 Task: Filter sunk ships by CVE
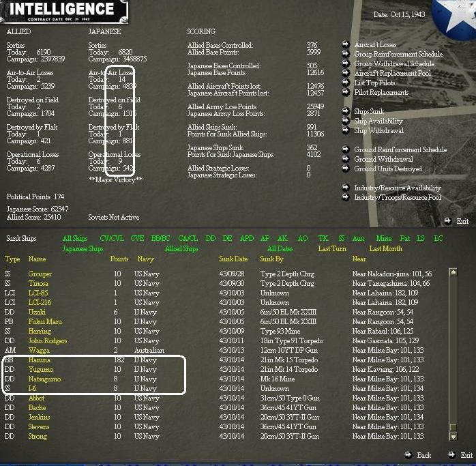coord(137,239)
